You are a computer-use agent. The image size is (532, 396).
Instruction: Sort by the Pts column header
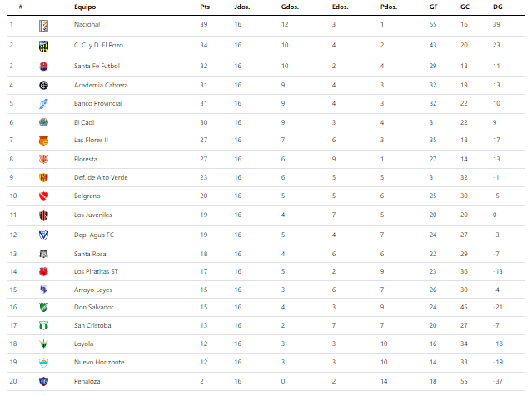pyautogui.click(x=205, y=7)
